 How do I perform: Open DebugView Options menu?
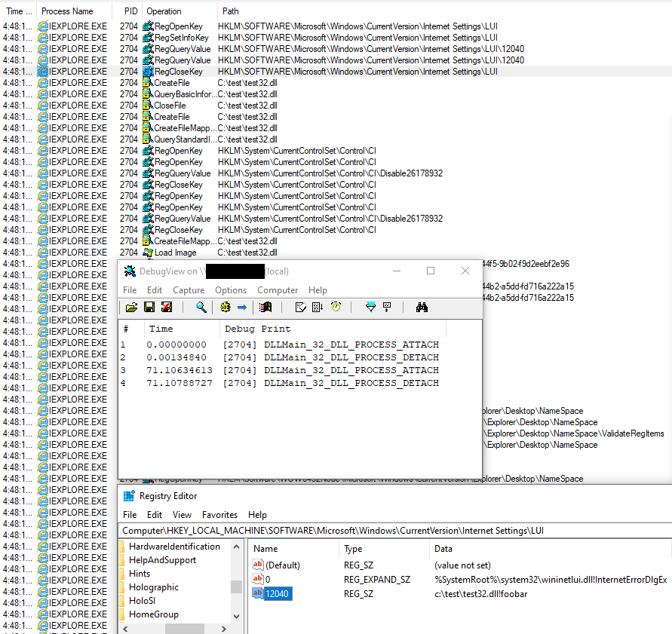coord(231,290)
